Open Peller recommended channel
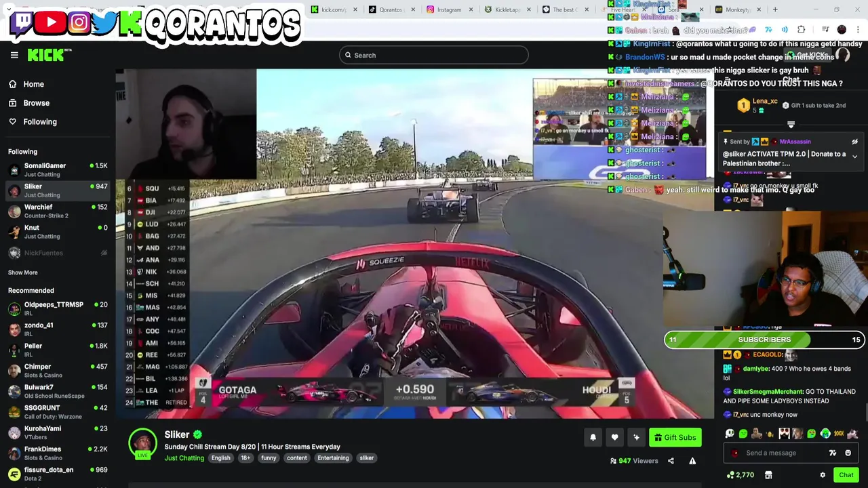Image resolution: width=868 pixels, height=488 pixels. click(x=58, y=350)
